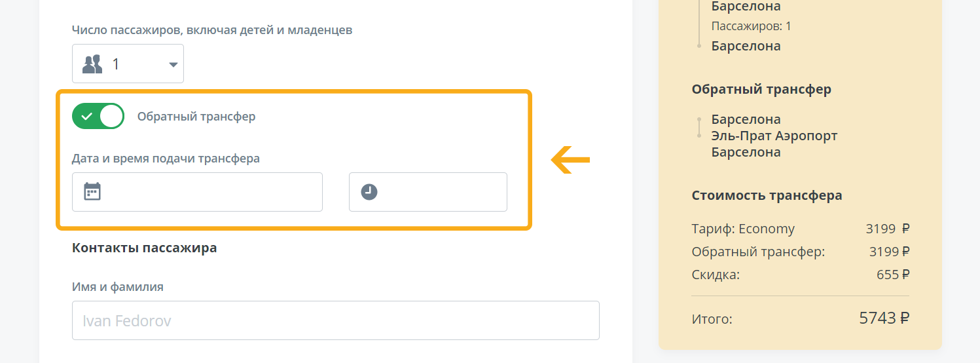Viewport: 980px width, 363px height.
Task: Open the return transfer time input
Action: coord(428,192)
